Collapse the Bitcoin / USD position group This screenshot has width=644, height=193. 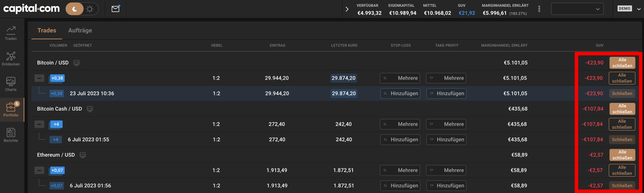[x=39, y=78]
